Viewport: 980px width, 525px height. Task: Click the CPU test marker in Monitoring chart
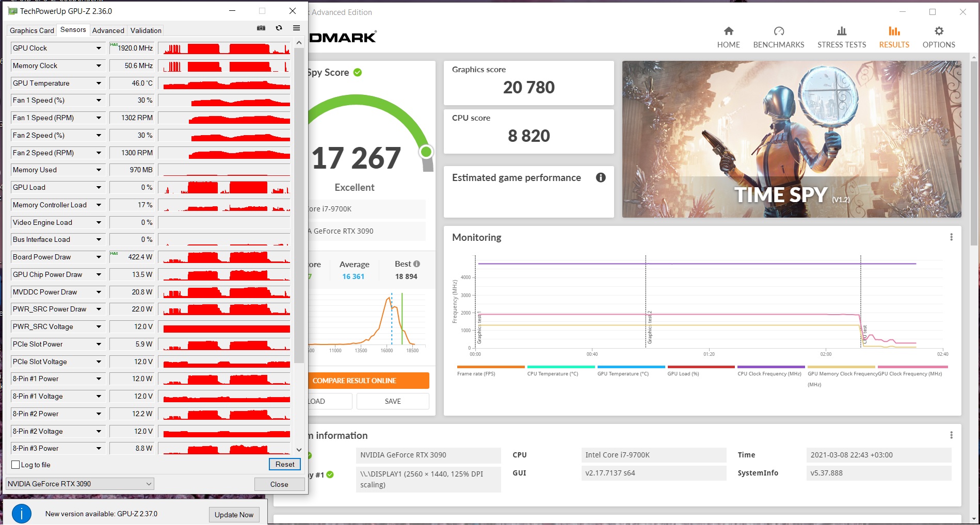point(865,335)
